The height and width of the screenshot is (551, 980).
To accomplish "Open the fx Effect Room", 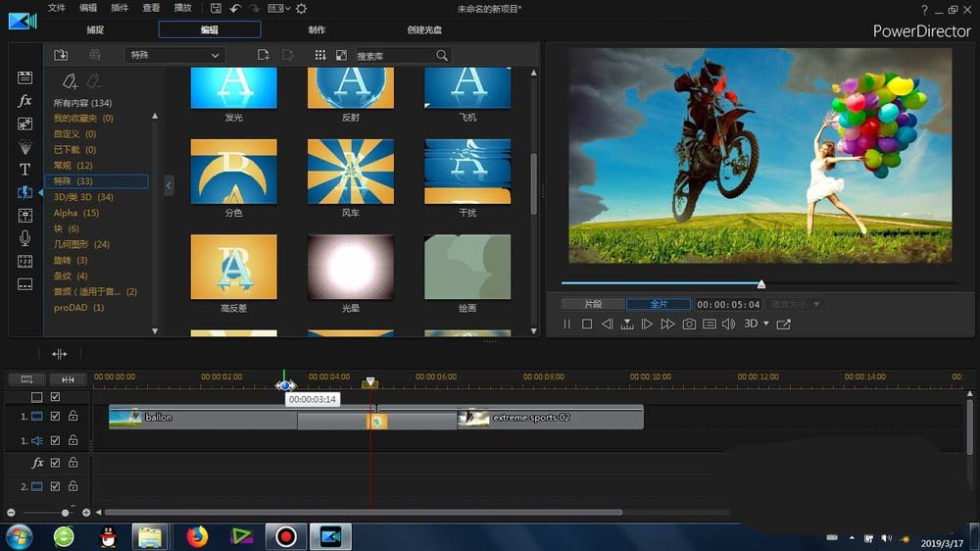I will (x=25, y=101).
